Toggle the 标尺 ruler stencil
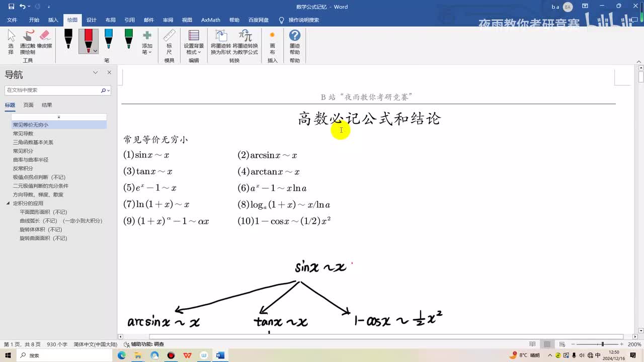This screenshot has height=362, width=644. (169, 42)
